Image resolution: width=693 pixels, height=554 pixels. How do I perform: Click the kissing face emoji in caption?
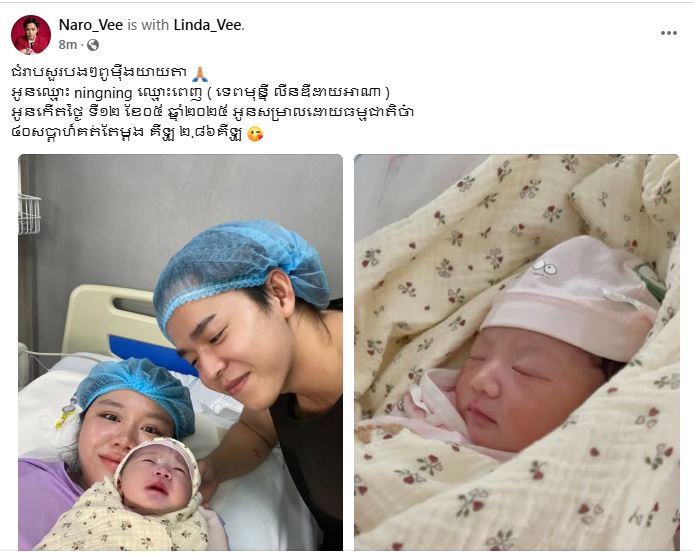point(255,134)
